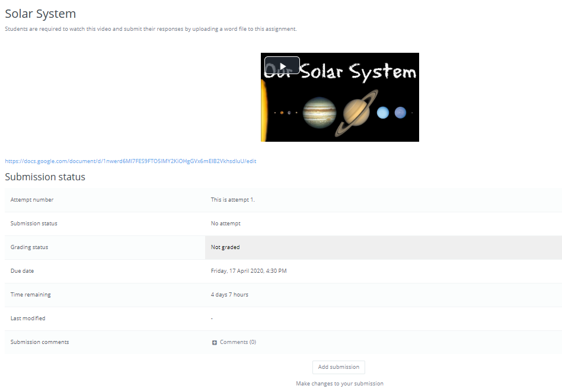Click the 'Solar System' chalk title in video
This screenshot has height=392, width=562.
358,72
